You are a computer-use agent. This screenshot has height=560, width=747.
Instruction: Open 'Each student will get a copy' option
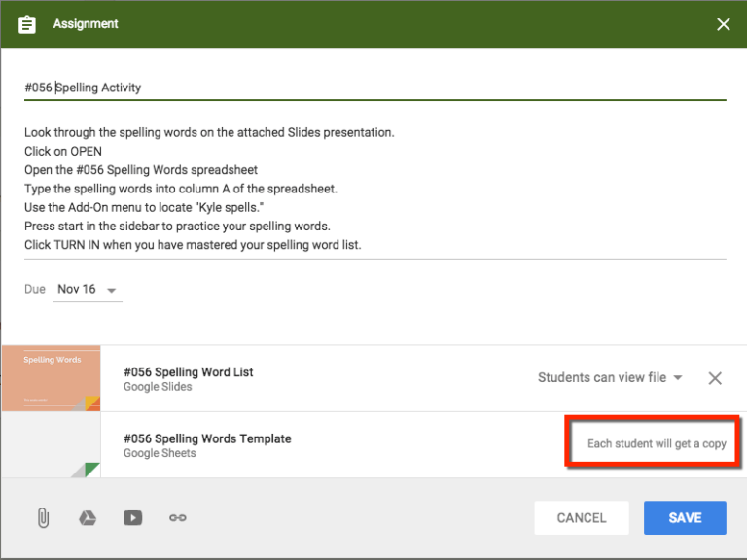point(657,443)
